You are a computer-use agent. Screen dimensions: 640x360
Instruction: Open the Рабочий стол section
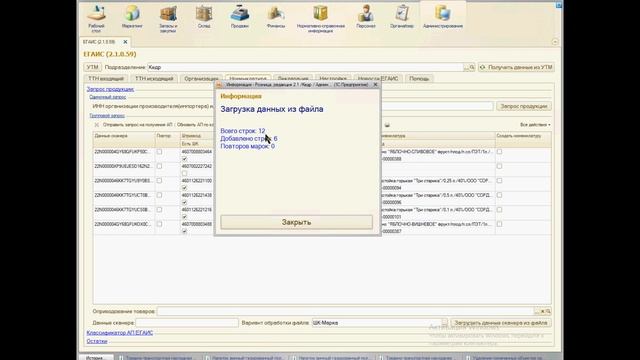[96, 19]
